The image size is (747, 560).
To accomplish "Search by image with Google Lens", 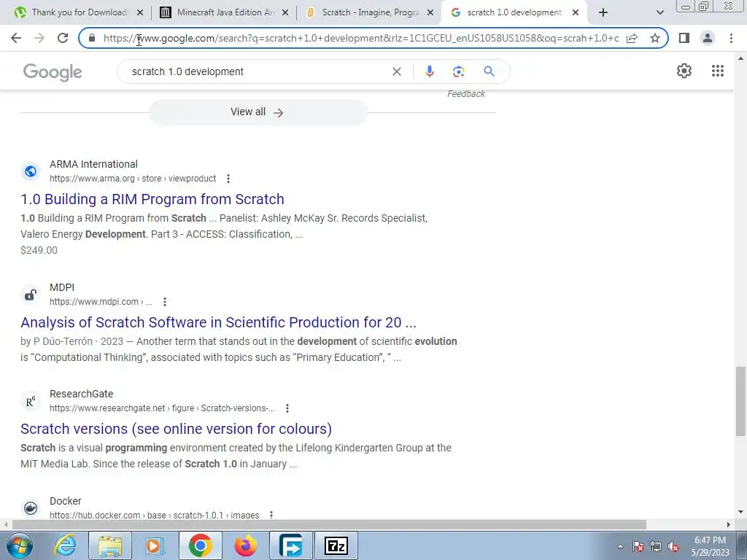I will pyautogui.click(x=458, y=71).
